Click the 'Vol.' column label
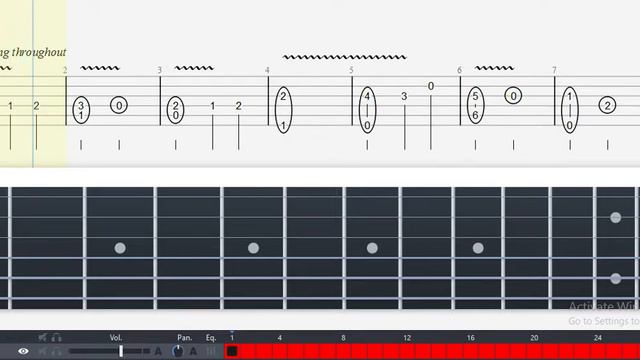Screen dimensions: 640x360 coord(116,338)
